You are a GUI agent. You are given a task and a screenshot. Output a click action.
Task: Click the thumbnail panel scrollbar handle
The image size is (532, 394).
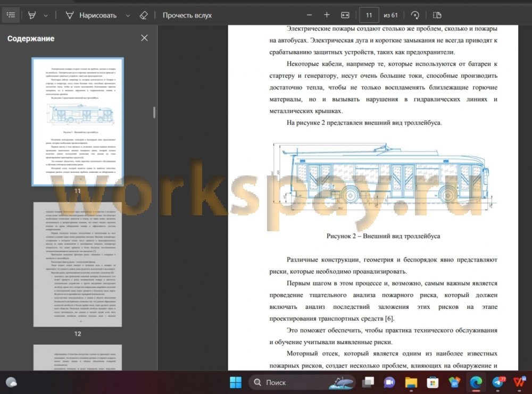pyautogui.click(x=154, y=112)
